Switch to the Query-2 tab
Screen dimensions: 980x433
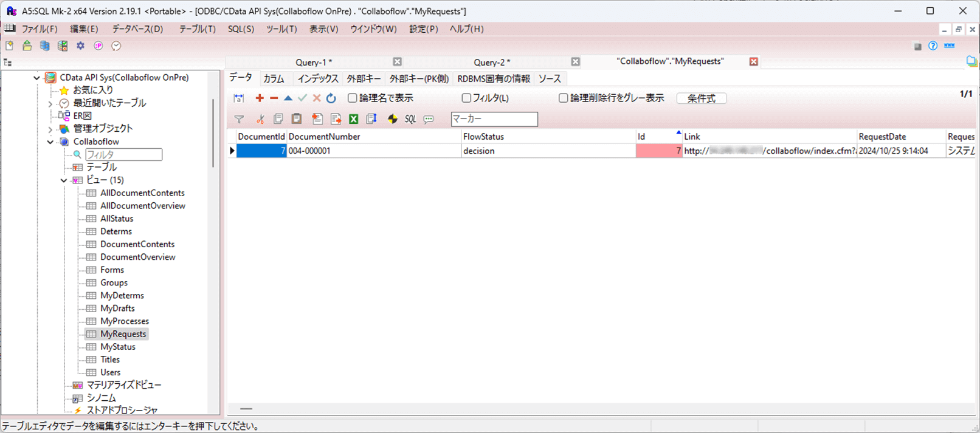tap(492, 62)
